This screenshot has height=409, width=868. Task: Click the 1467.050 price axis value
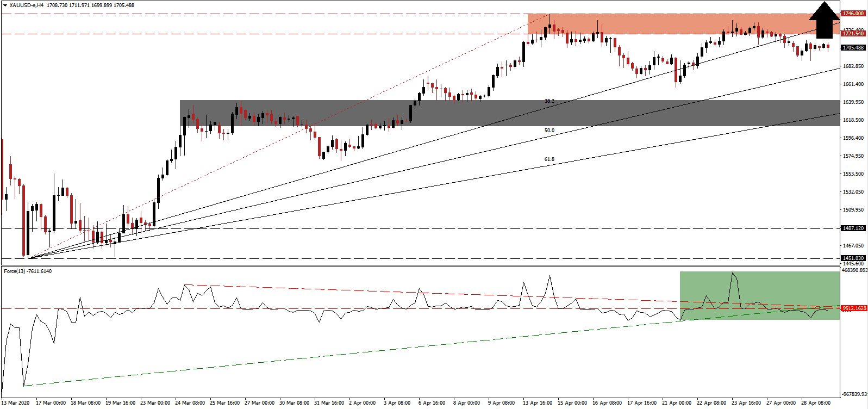853,246
